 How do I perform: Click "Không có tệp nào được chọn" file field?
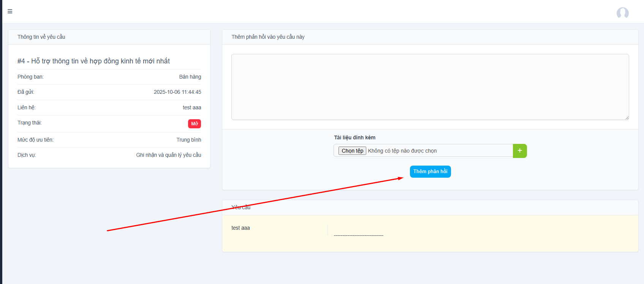[402, 151]
